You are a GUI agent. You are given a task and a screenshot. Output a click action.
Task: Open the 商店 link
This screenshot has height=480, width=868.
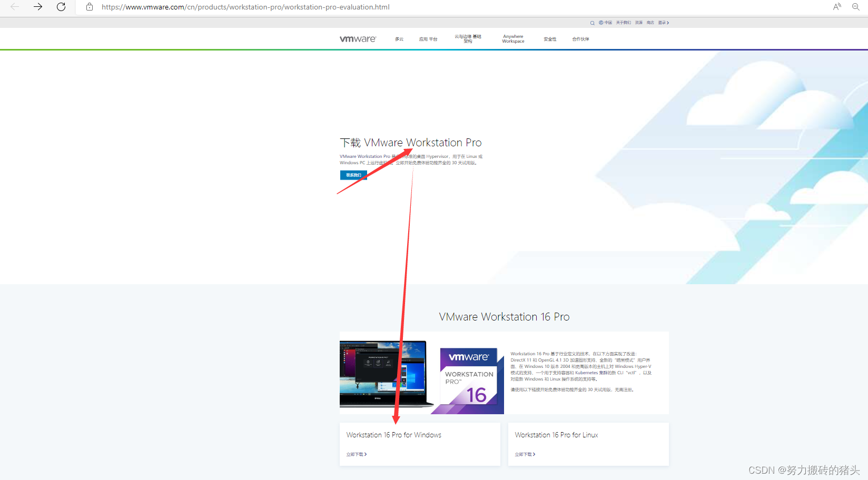coord(650,23)
